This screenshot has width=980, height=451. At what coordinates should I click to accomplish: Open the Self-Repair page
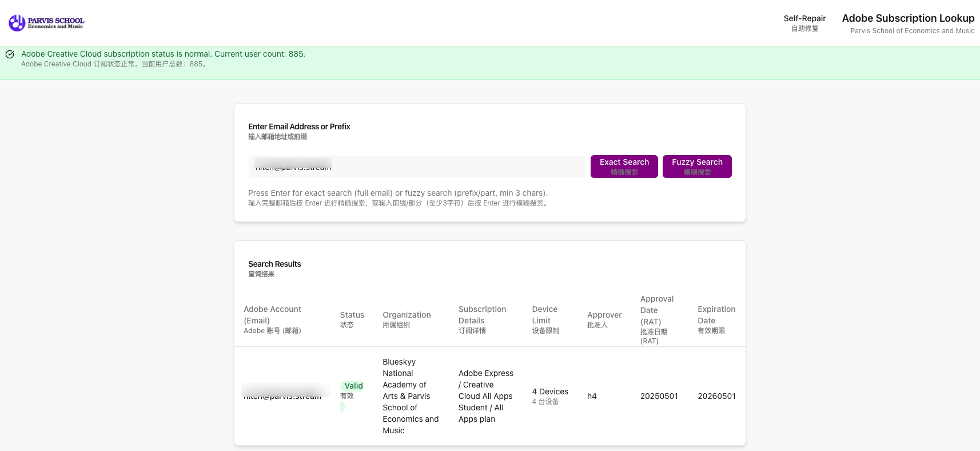tap(804, 23)
